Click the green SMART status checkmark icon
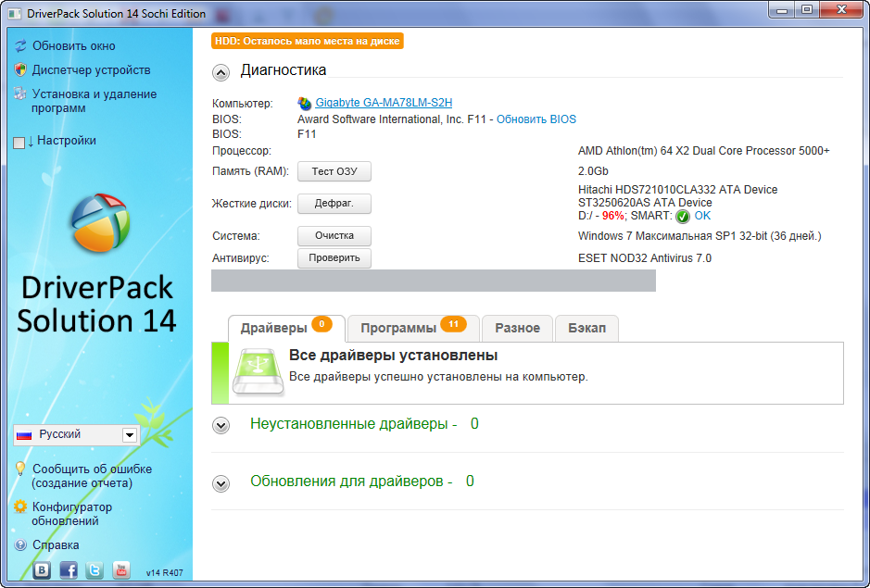The height and width of the screenshot is (588, 870). (683, 217)
